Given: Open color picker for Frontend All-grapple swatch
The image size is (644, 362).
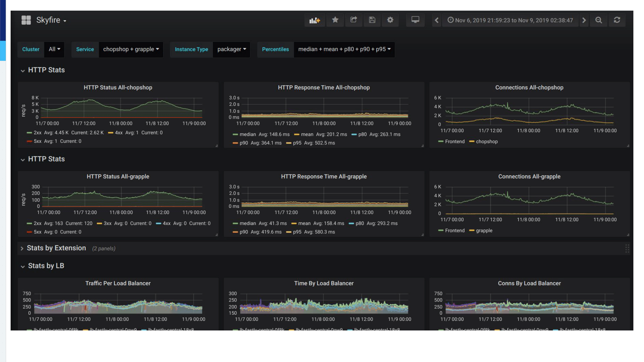Looking at the screenshot, I should tap(441, 231).
